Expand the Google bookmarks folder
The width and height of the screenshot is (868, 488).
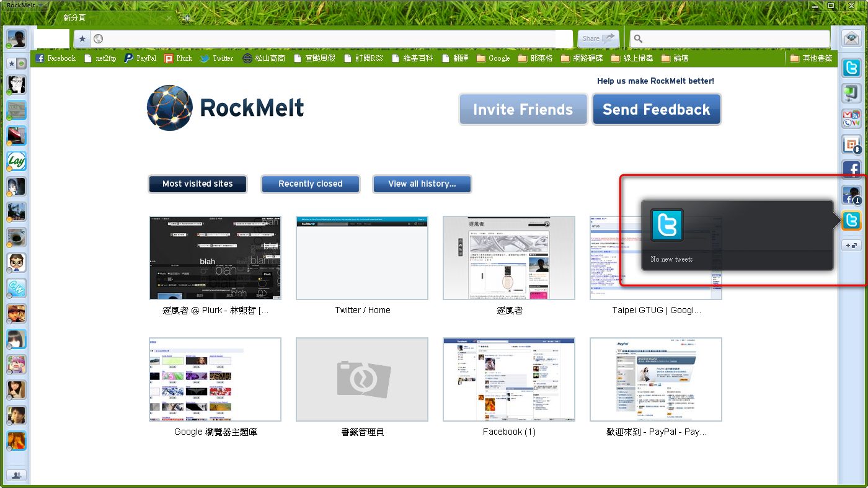(494, 58)
